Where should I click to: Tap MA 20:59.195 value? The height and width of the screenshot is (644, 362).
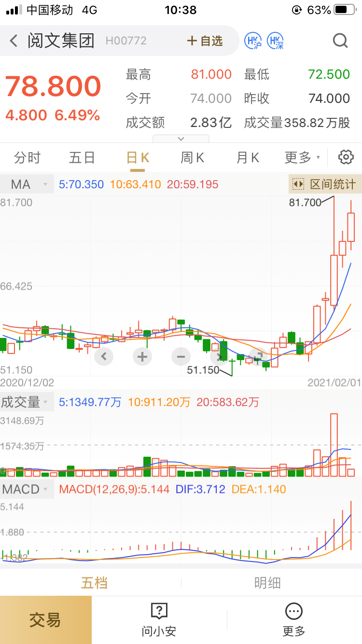click(193, 184)
